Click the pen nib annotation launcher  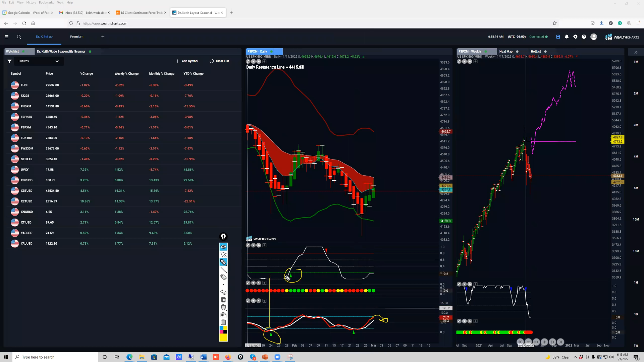coord(223,237)
